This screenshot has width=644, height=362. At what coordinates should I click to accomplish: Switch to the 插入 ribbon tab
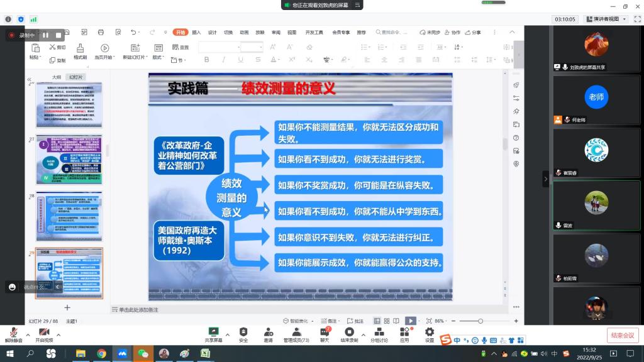196,32
